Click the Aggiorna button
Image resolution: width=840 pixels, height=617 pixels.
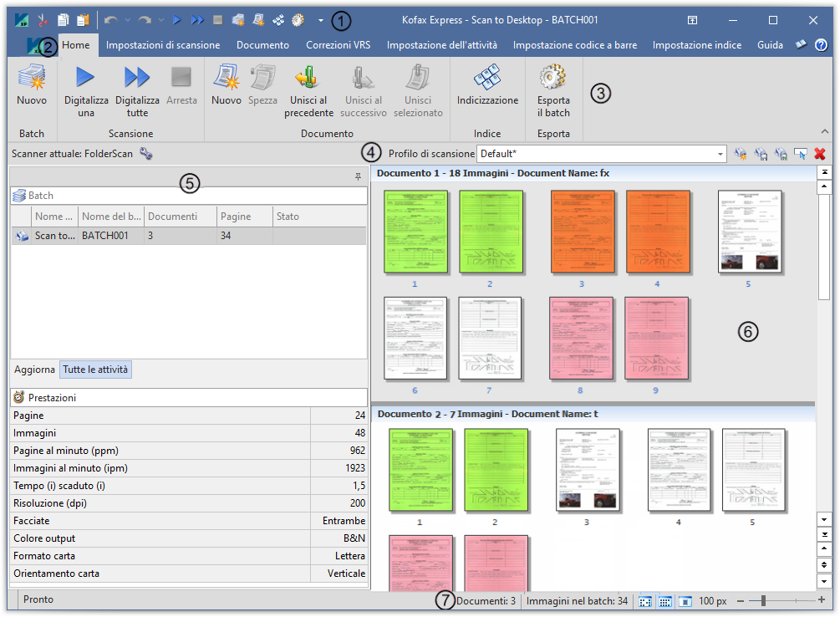pos(34,370)
